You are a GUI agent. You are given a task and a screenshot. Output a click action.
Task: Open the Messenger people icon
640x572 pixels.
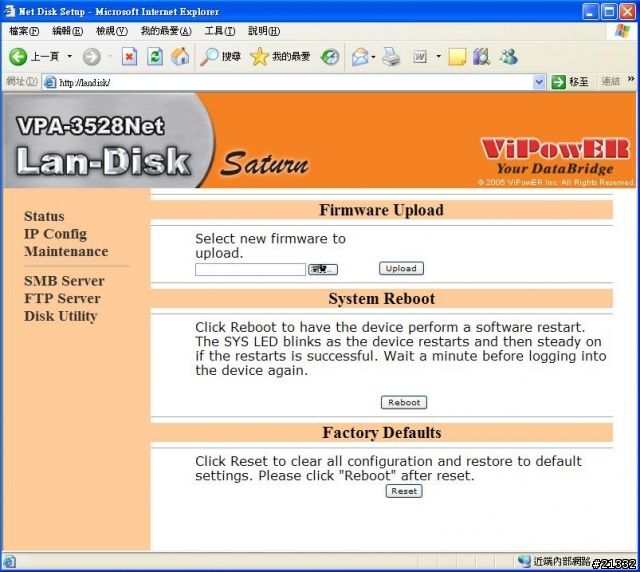(509, 57)
